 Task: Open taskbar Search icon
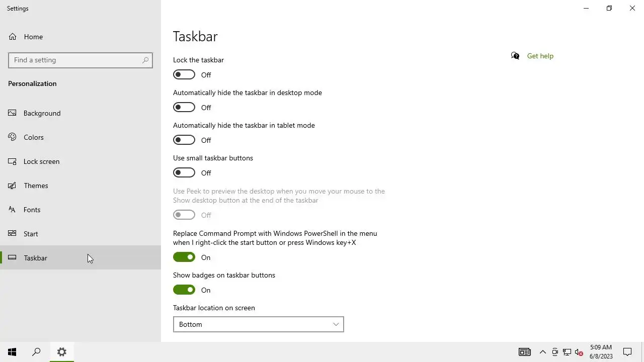pyautogui.click(x=36, y=352)
